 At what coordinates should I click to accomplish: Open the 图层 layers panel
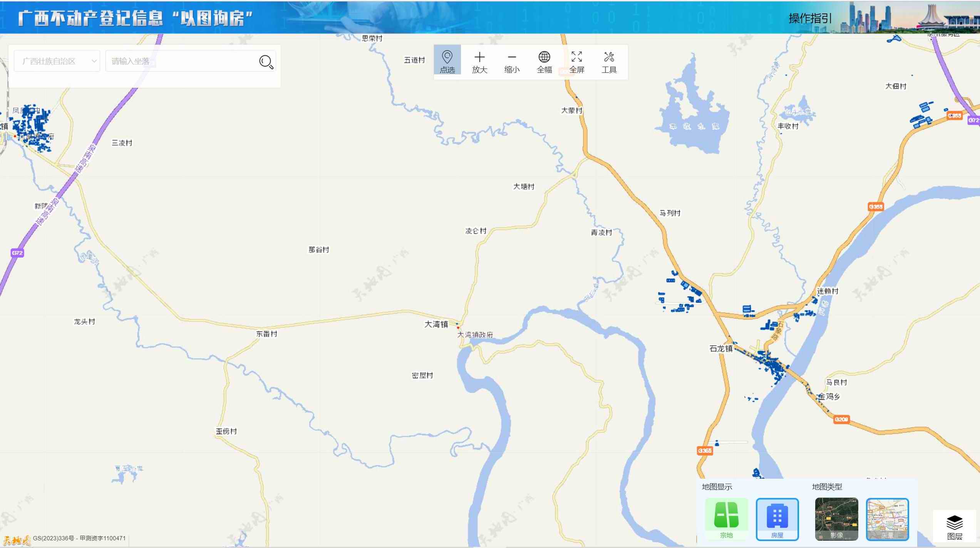[954, 527]
